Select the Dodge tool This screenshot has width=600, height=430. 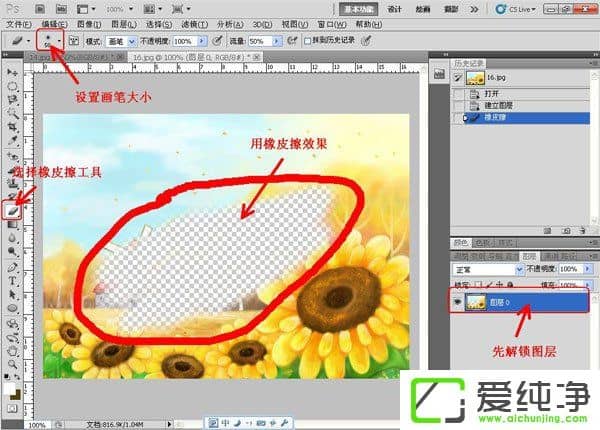[x=13, y=251]
